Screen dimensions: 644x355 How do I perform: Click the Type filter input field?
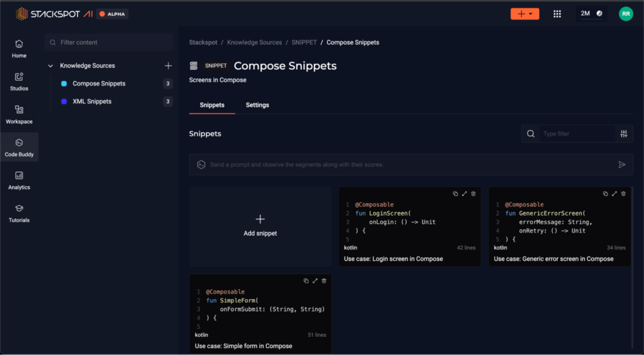[577, 134]
